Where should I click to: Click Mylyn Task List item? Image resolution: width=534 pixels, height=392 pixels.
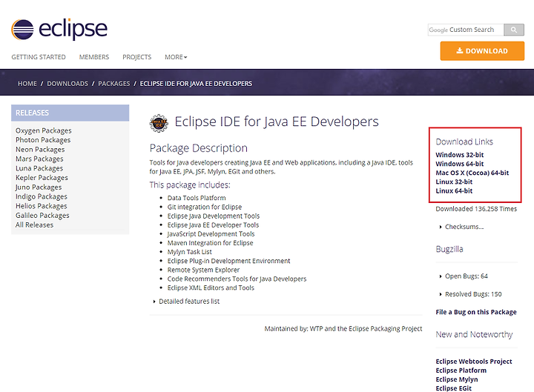pos(189,252)
